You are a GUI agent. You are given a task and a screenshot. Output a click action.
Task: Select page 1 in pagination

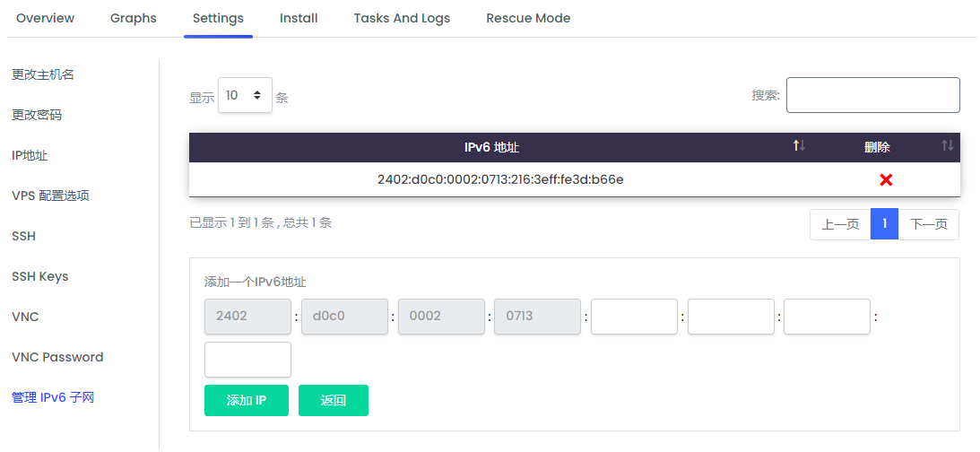[x=884, y=224]
